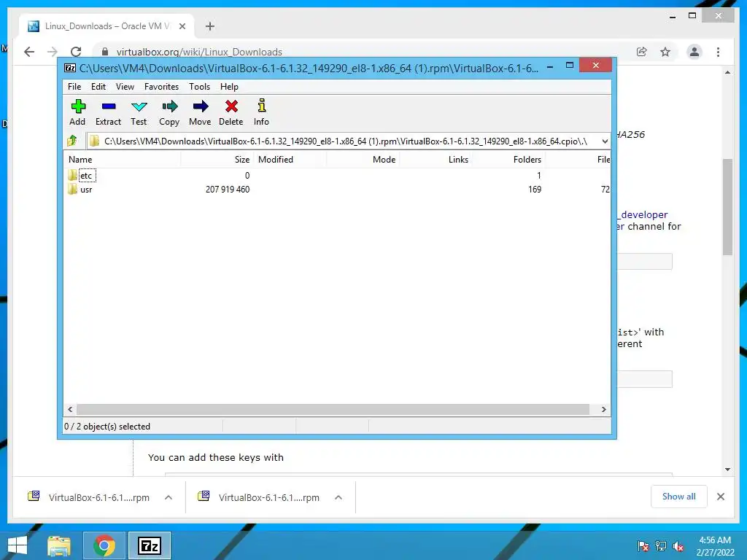The width and height of the screenshot is (747, 560).
Task: Select the Copy toolbar icon
Action: coord(169,112)
